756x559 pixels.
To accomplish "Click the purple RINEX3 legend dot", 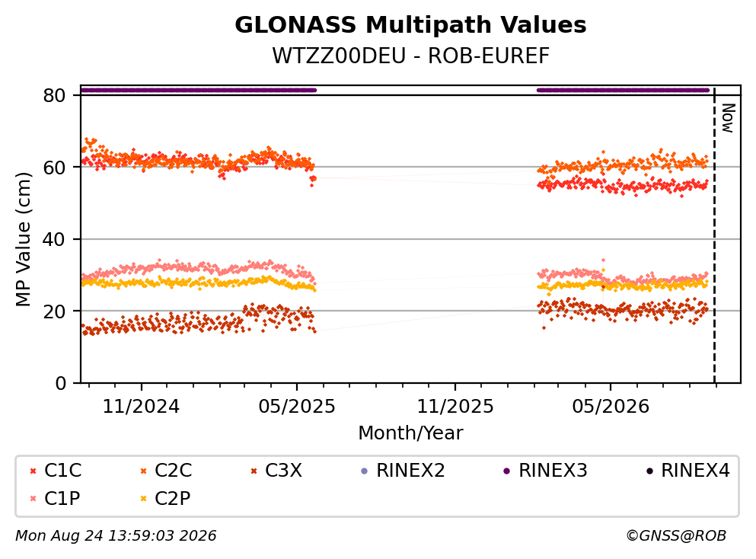I will tap(507, 471).
